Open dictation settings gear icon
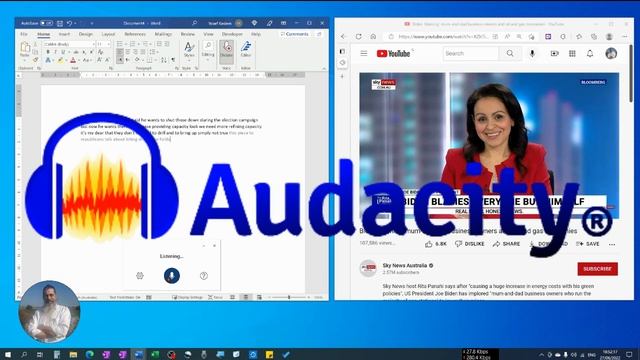640x360 pixels. tap(140, 276)
